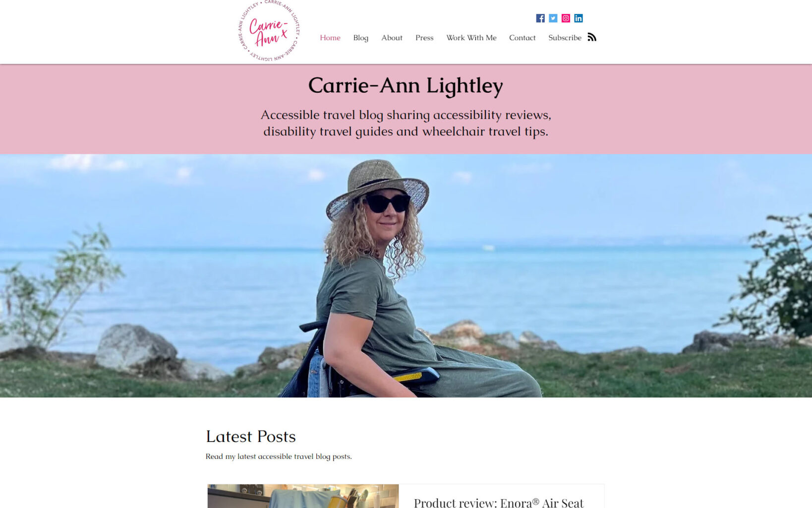Click the Subscribe navigation link

565,38
